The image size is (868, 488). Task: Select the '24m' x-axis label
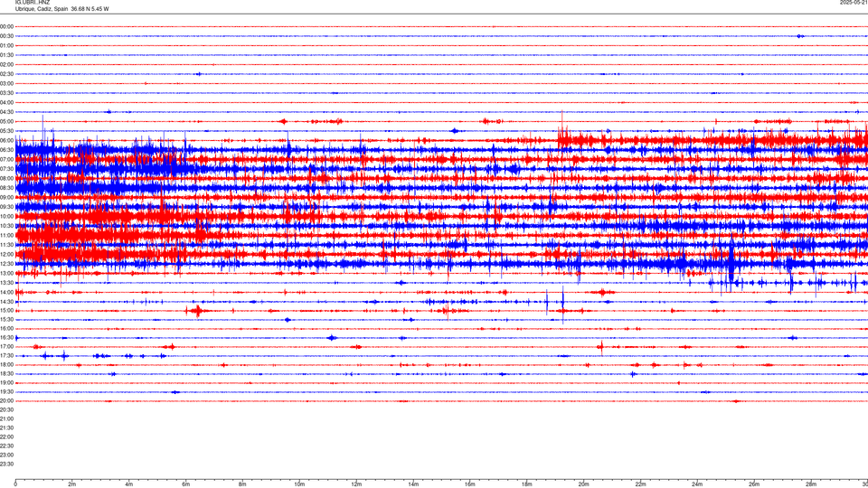tap(697, 484)
